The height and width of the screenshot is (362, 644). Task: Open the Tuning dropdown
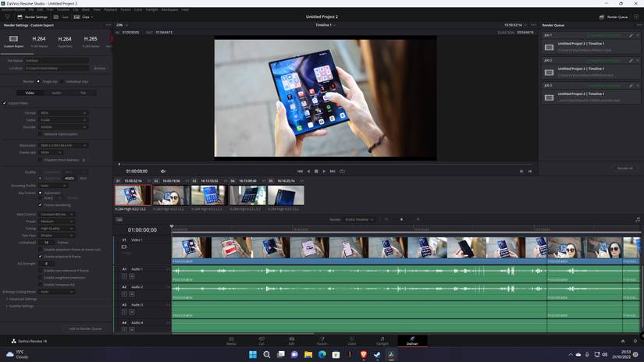point(56,228)
